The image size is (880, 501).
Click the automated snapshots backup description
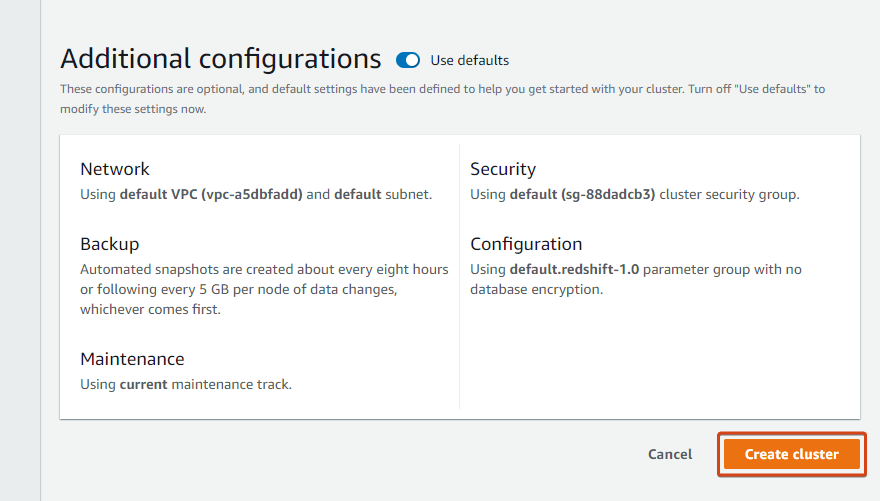[x=264, y=289]
